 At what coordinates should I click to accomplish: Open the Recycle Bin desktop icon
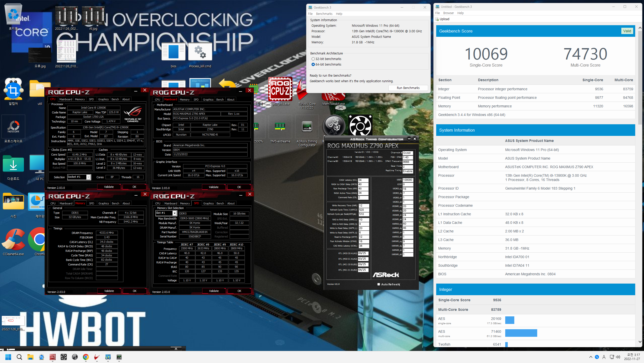tap(13, 16)
